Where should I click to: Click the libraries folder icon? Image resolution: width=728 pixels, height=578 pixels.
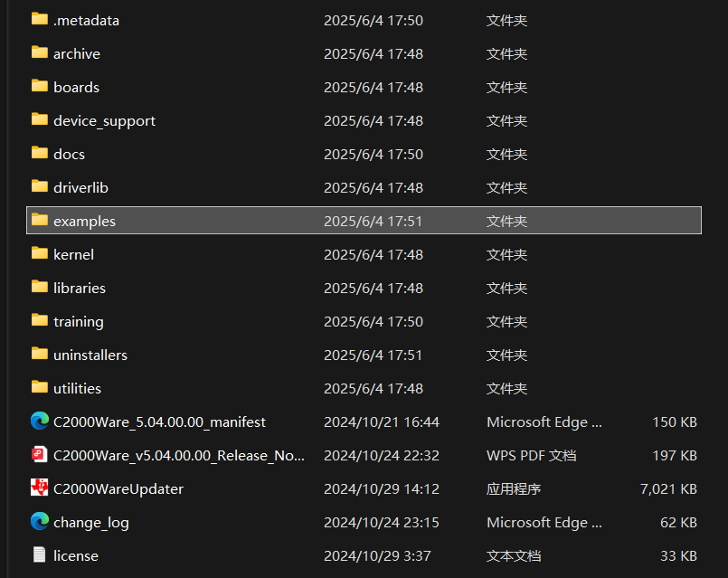[x=40, y=287]
